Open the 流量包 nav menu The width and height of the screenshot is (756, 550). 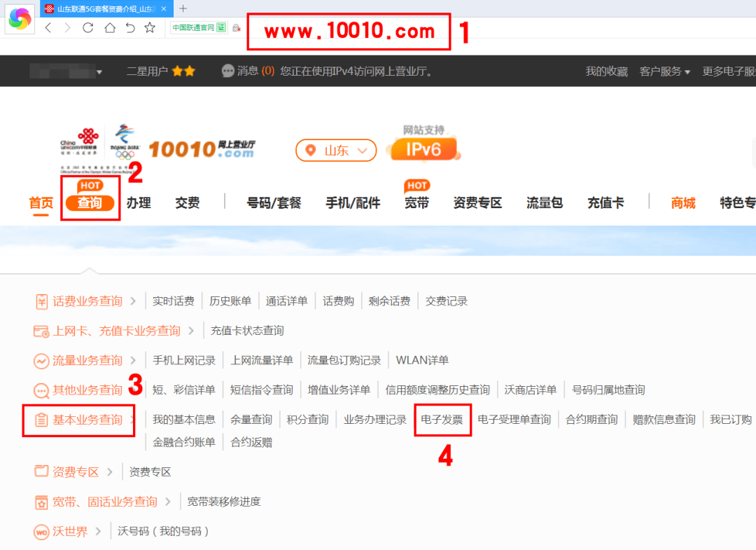pyautogui.click(x=545, y=202)
